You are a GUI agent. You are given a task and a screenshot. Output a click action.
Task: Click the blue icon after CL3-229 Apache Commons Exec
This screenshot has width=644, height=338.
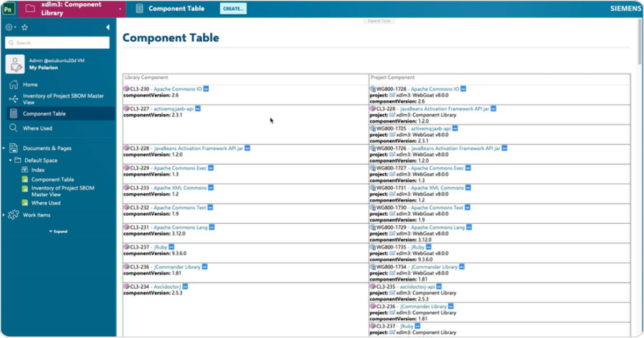(x=211, y=168)
